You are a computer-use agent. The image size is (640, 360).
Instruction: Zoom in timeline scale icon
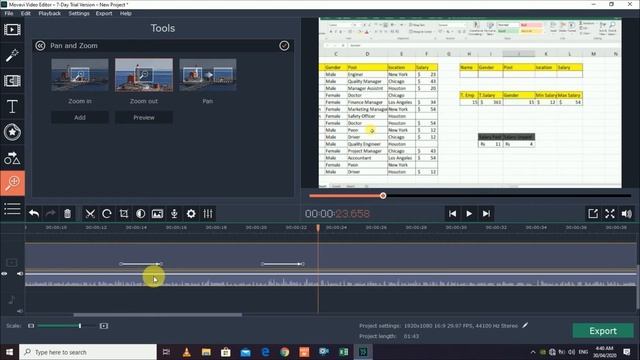[104, 326]
